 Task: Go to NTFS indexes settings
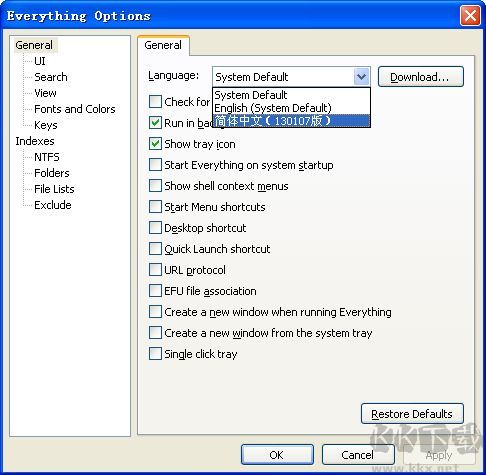tap(47, 157)
